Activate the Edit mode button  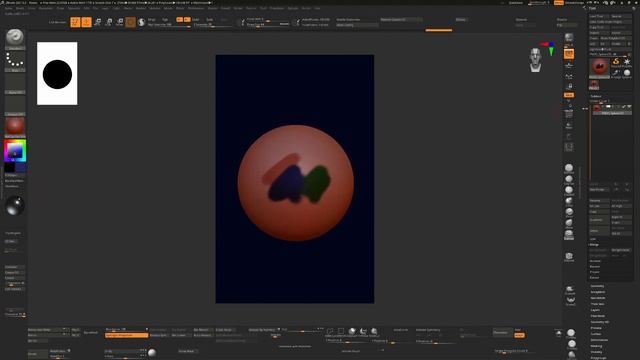pyautogui.click(x=75, y=22)
